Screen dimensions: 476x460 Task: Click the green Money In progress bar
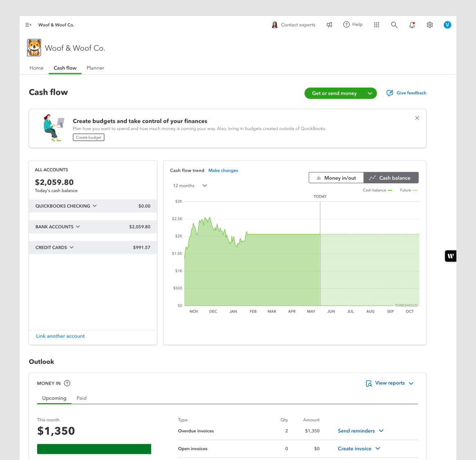click(x=94, y=449)
